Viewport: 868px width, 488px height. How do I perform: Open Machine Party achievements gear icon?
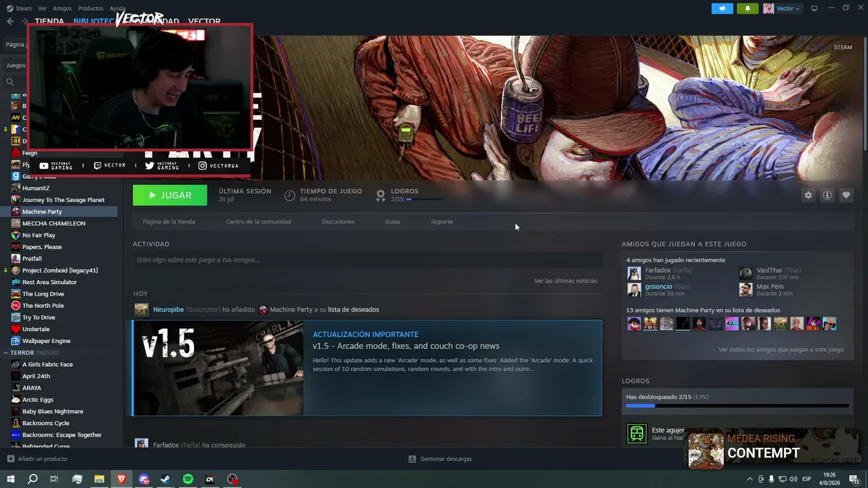pos(380,195)
